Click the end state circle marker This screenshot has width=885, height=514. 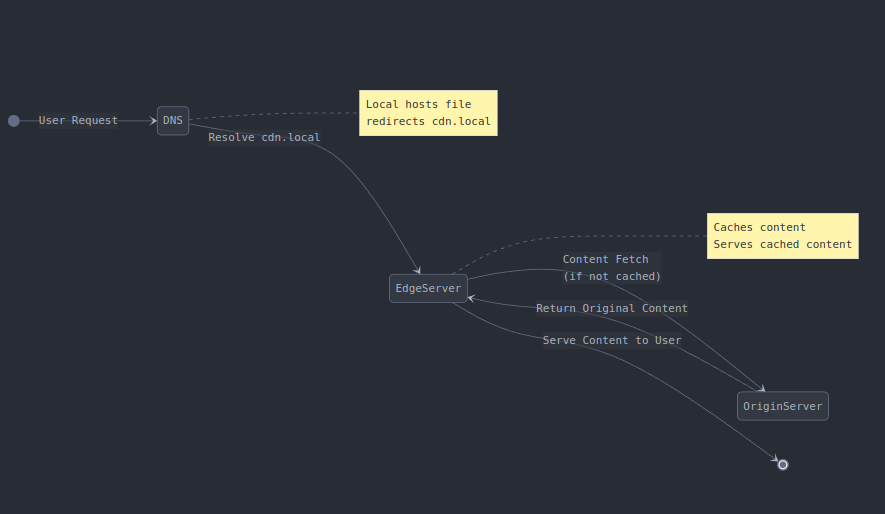tap(783, 465)
